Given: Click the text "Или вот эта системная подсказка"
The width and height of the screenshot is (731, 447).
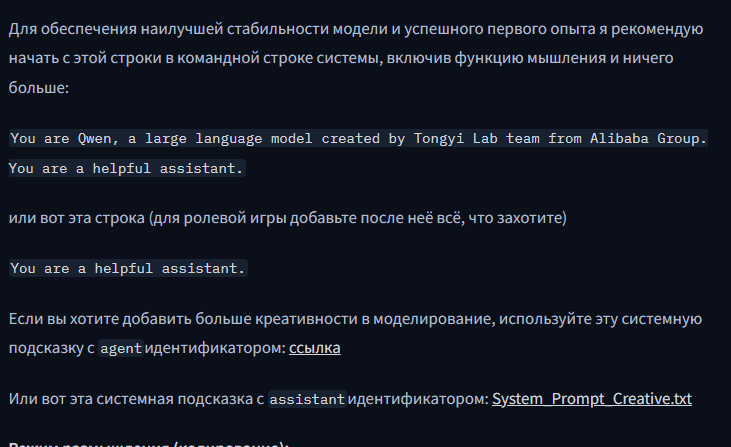Looking at the screenshot, I should tap(137, 399).
